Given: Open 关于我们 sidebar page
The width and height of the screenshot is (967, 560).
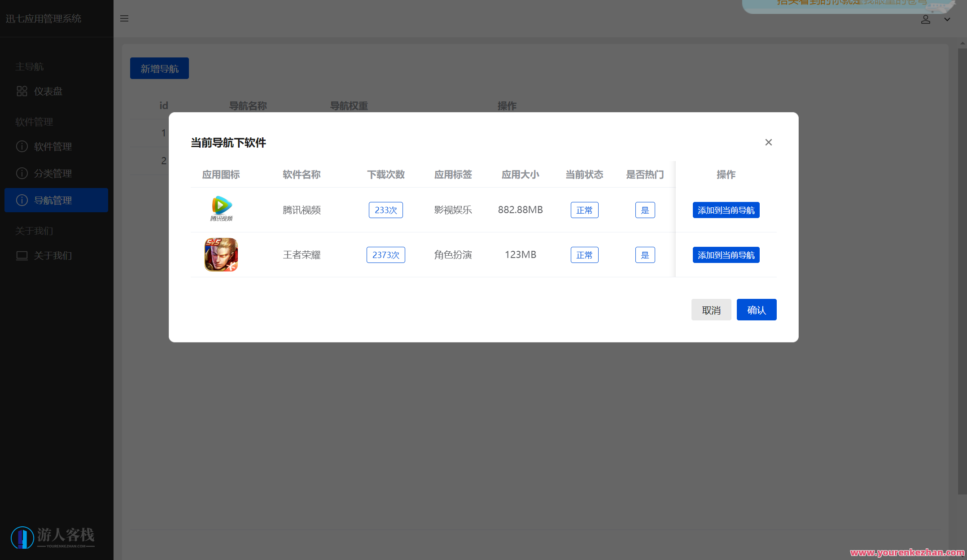Looking at the screenshot, I should tap(53, 256).
